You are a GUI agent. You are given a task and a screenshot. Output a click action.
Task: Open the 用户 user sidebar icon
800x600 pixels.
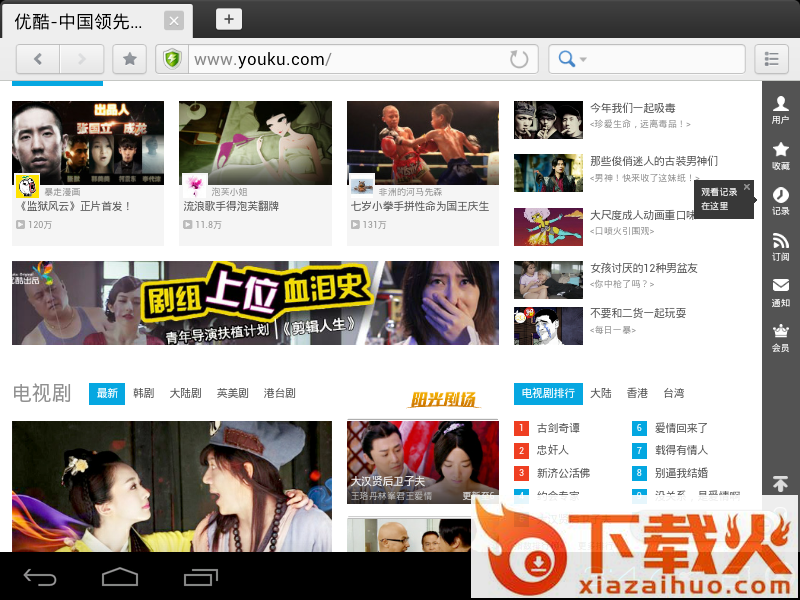(x=781, y=110)
